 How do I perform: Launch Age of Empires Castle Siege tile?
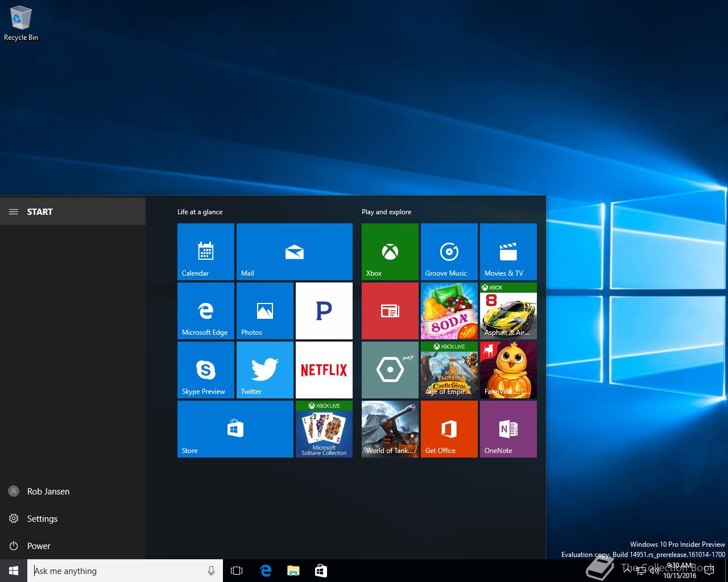coord(449,370)
